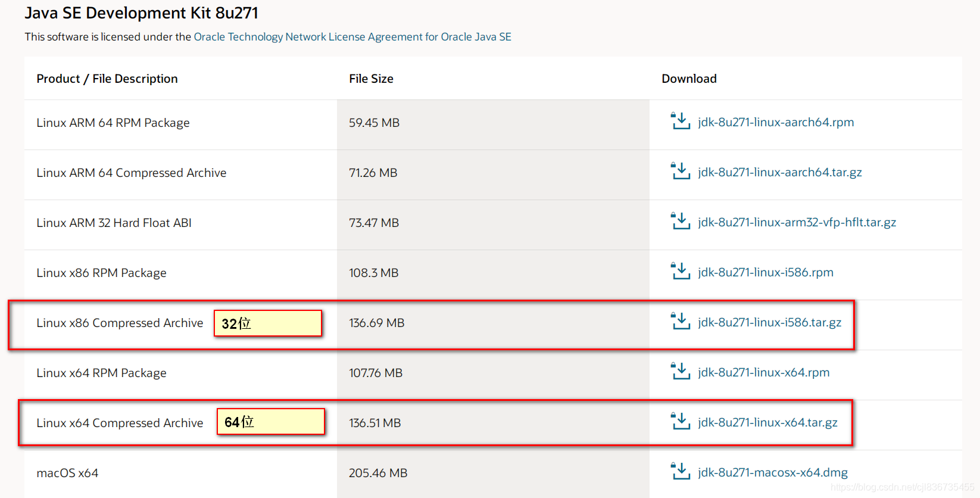Viewport: 980px width, 498px height.
Task: Download jdk-8u271-linux-arm32-vfp-hflt.tar.gz link
Action: click(x=797, y=222)
